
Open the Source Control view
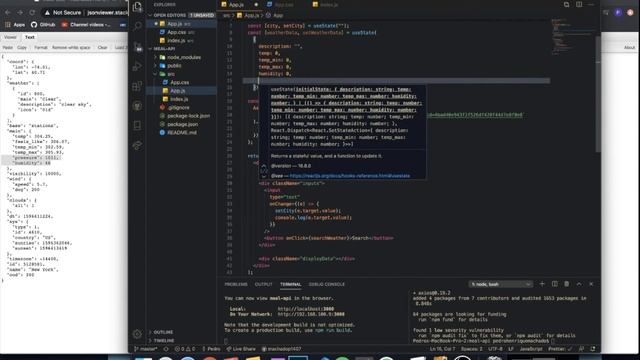pos(138,46)
